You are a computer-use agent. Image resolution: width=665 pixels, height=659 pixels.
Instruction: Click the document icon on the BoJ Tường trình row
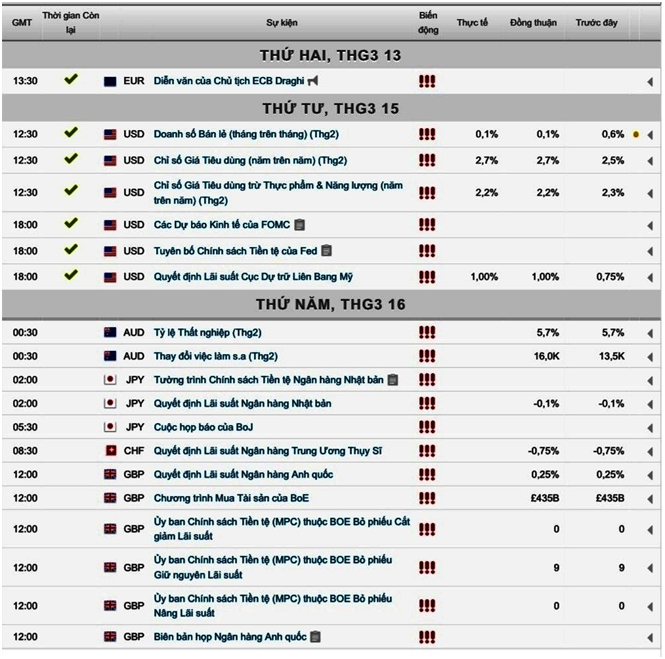[x=393, y=380]
